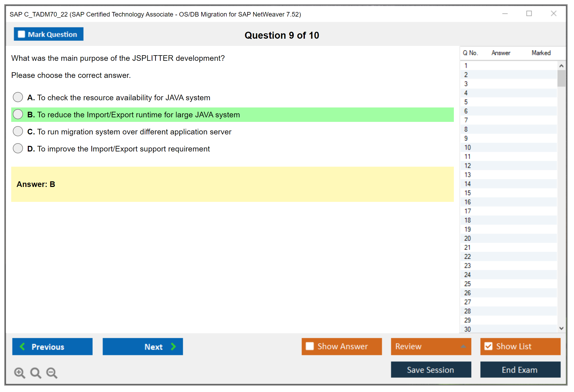Click the End Exam button
This screenshot has width=574, height=392.
click(x=520, y=370)
